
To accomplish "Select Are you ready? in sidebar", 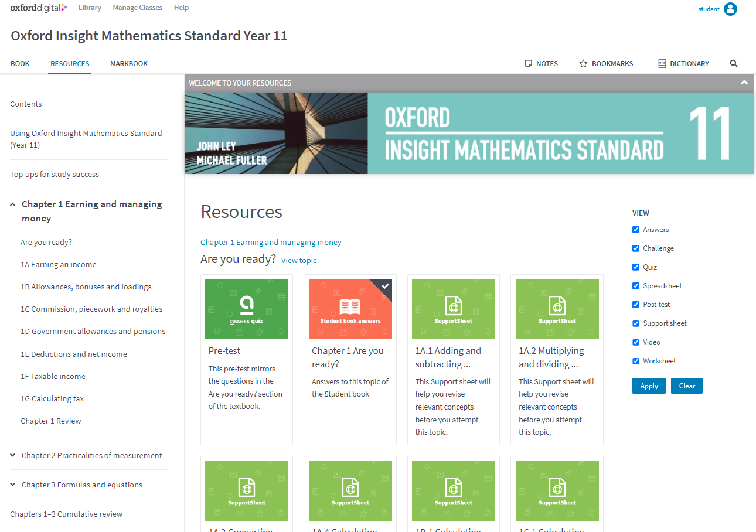I will pyautogui.click(x=46, y=242).
